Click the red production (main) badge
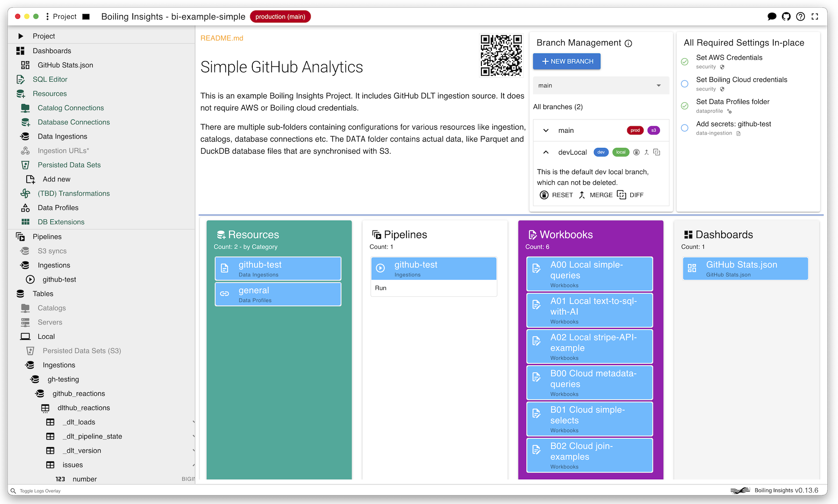 tap(280, 16)
